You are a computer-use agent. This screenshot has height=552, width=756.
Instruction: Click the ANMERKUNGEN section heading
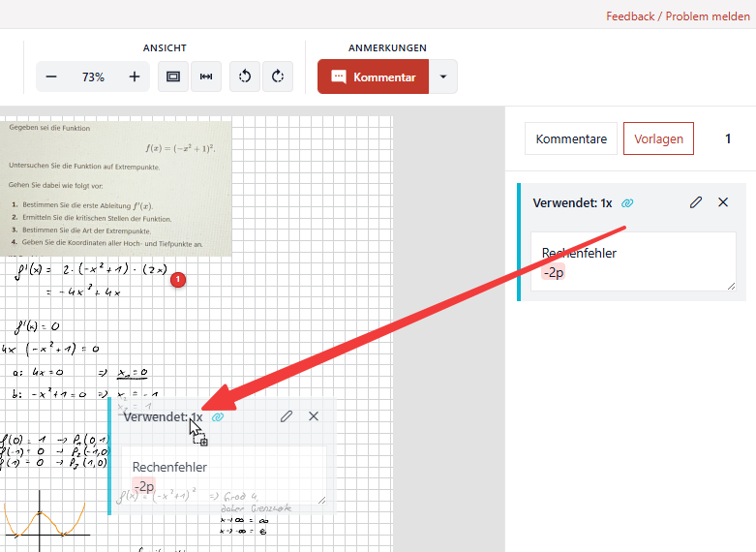click(x=387, y=47)
